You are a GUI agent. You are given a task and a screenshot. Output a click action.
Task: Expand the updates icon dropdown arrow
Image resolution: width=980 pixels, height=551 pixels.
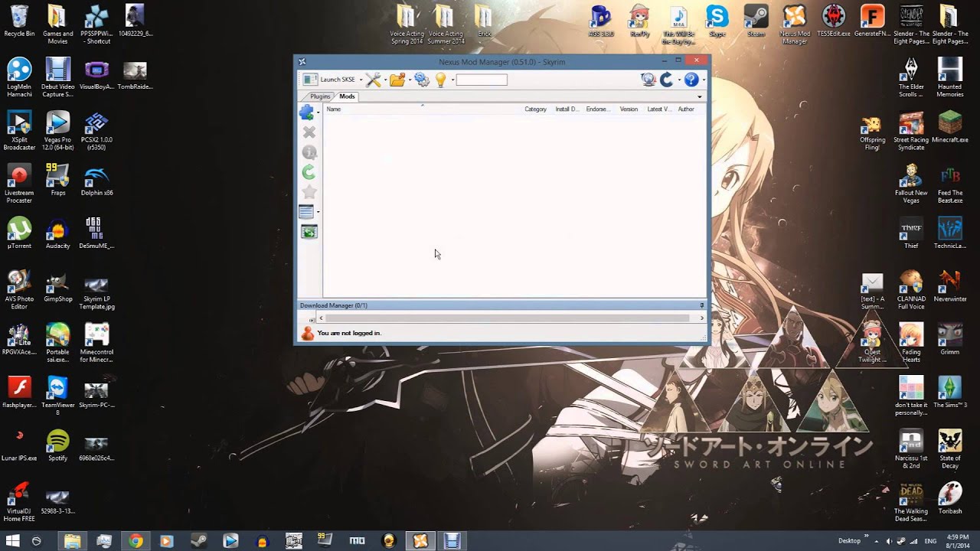[678, 80]
